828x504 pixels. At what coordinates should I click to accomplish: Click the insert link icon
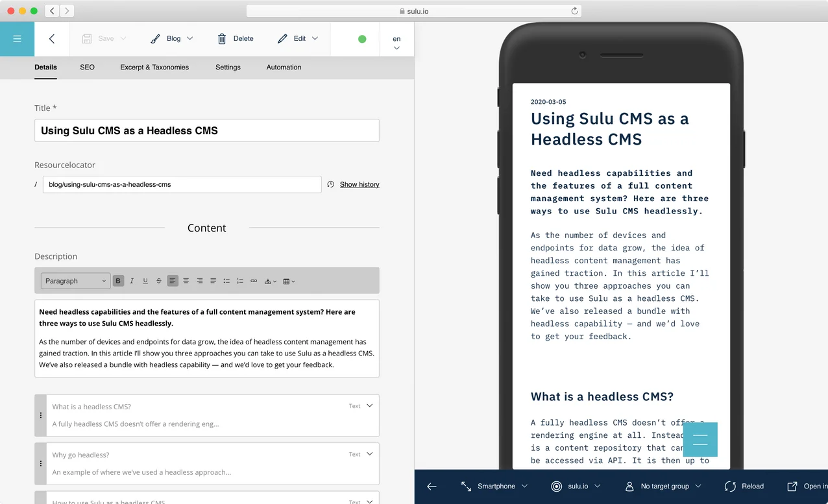(x=254, y=280)
